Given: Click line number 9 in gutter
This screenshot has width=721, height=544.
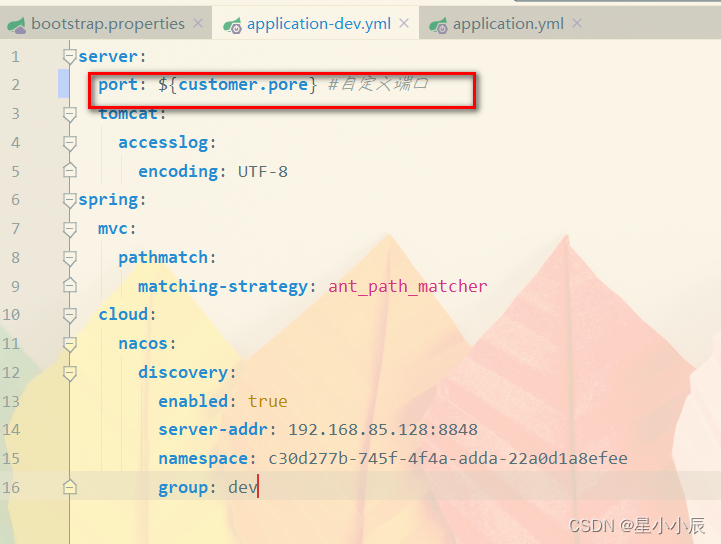Looking at the screenshot, I should (x=16, y=286).
